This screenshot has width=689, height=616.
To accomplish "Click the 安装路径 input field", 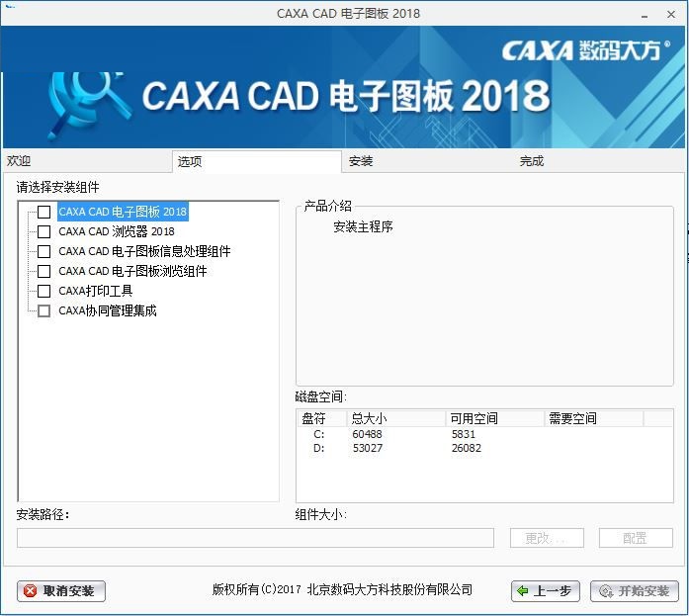I will [x=255, y=538].
